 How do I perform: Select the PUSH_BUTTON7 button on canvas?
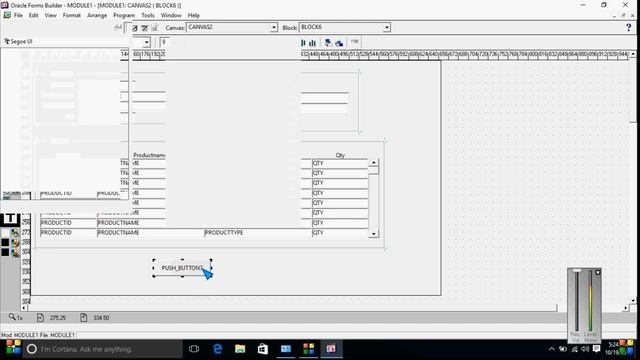[x=182, y=268]
